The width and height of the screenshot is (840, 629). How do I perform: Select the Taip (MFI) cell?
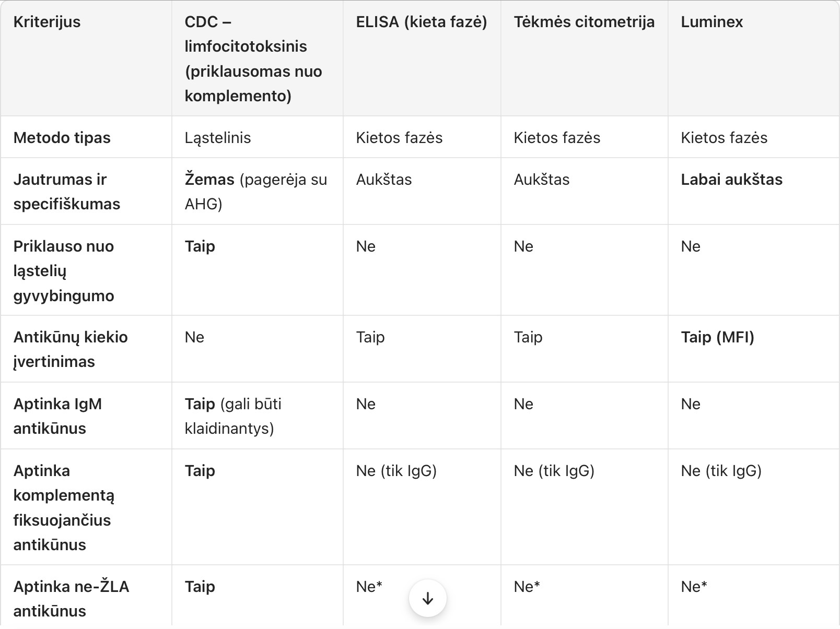717,337
